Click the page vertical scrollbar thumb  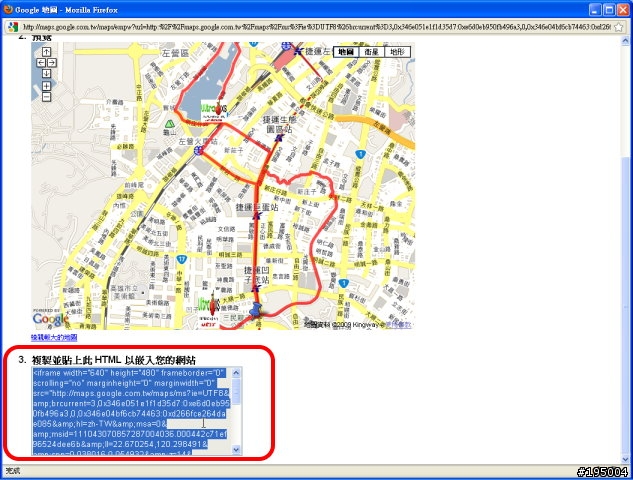point(625,307)
